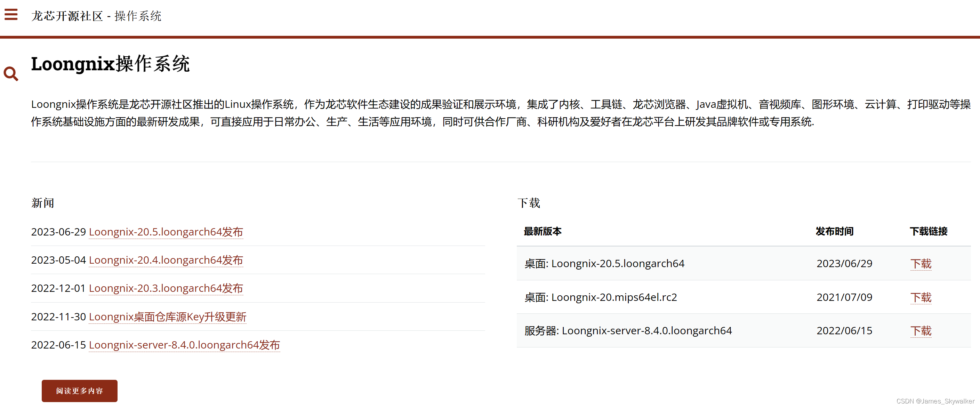Open Loongnix-server-8.4.0.loongarch64发布 news link
980x408 pixels.
point(184,345)
